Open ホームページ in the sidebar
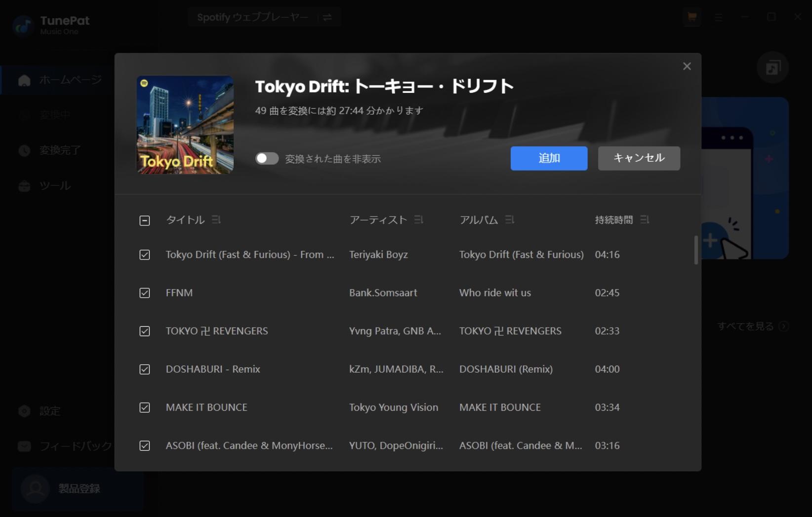812x517 pixels. coord(59,80)
